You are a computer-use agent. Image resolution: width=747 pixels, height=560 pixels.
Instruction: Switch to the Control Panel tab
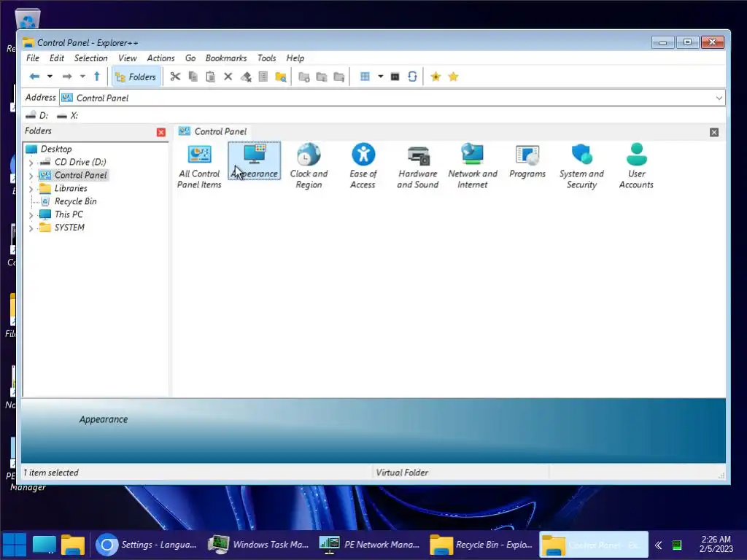(212, 131)
